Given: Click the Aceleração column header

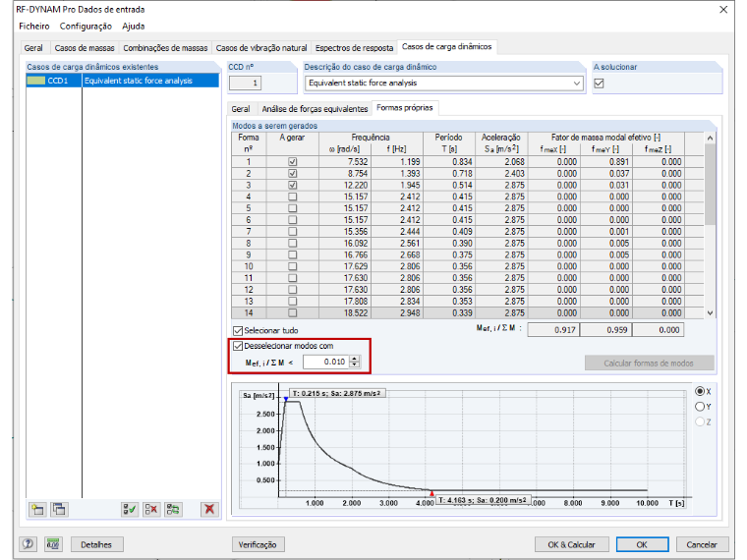Looking at the screenshot, I should click(x=501, y=143).
